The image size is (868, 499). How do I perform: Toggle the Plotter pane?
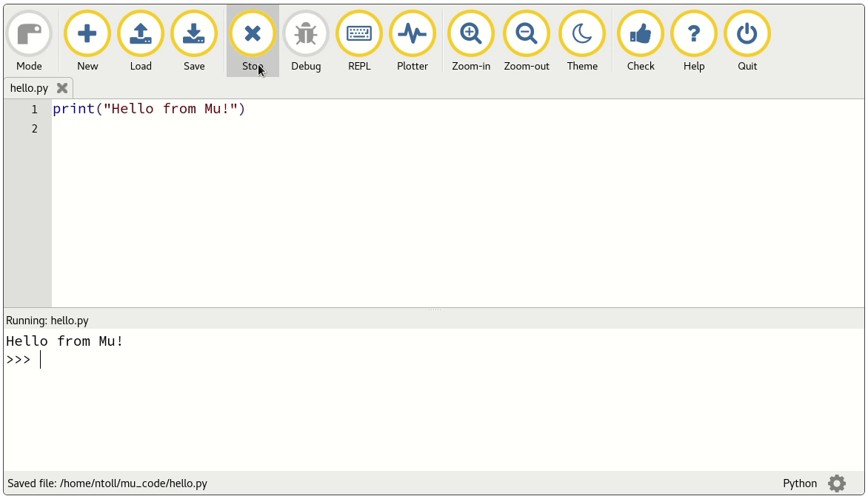[x=413, y=34]
